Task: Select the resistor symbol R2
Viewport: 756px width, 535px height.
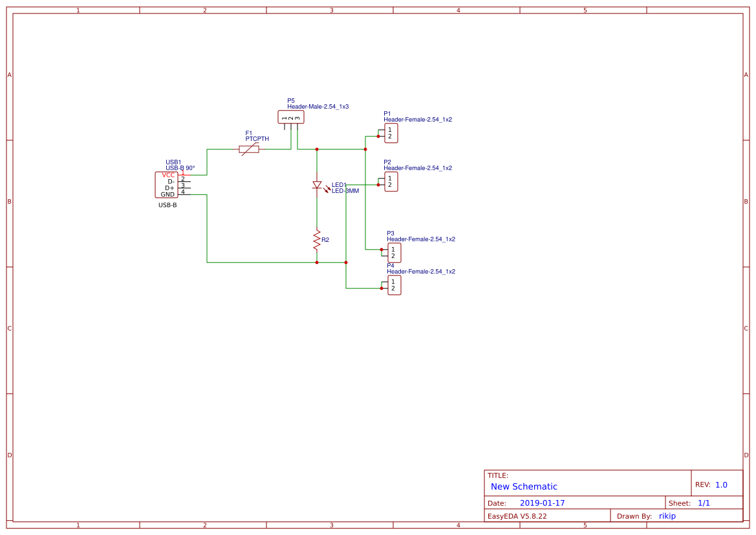Action: click(x=317, y=238)
